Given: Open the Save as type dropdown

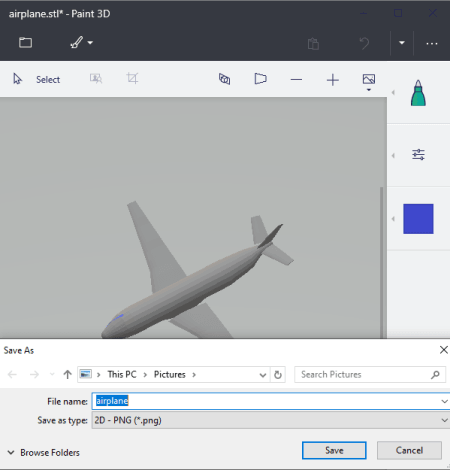Looking at the screenshot, I should (271, 420).
